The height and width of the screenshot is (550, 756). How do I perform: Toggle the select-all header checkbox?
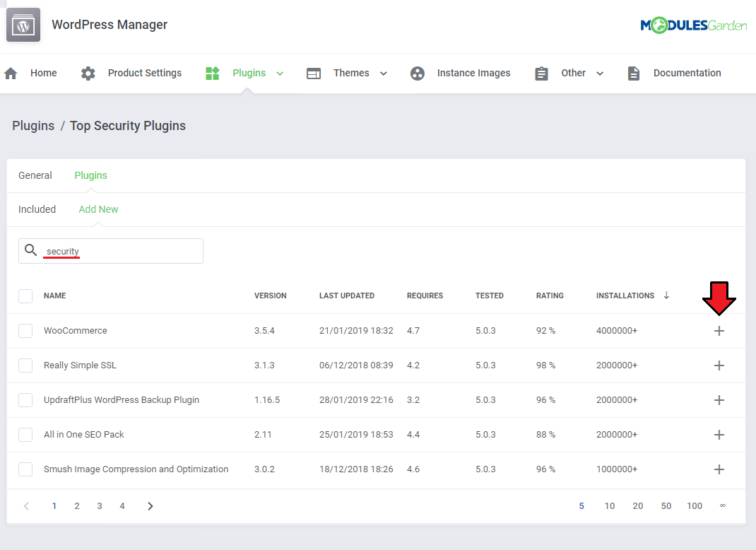tap(25, 296)
